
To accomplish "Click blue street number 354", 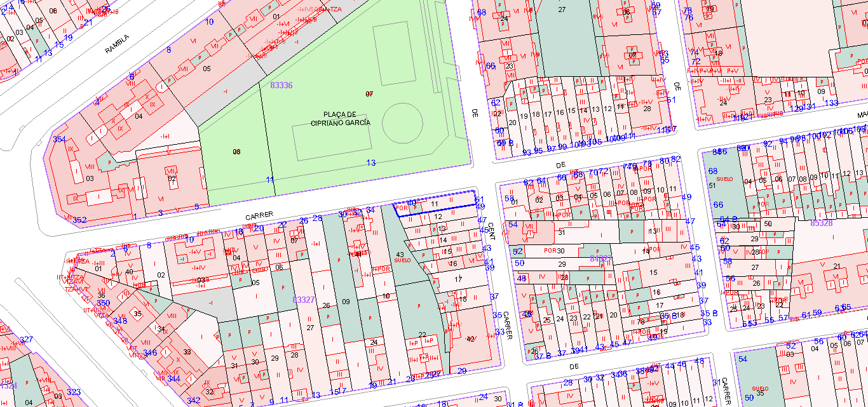I will [x=59, y=139].
